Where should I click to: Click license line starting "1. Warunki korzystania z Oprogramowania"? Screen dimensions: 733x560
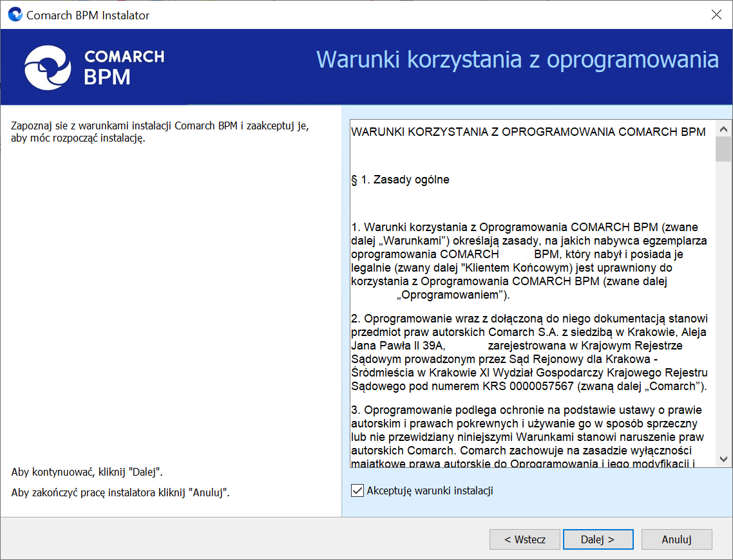point(524,227)
